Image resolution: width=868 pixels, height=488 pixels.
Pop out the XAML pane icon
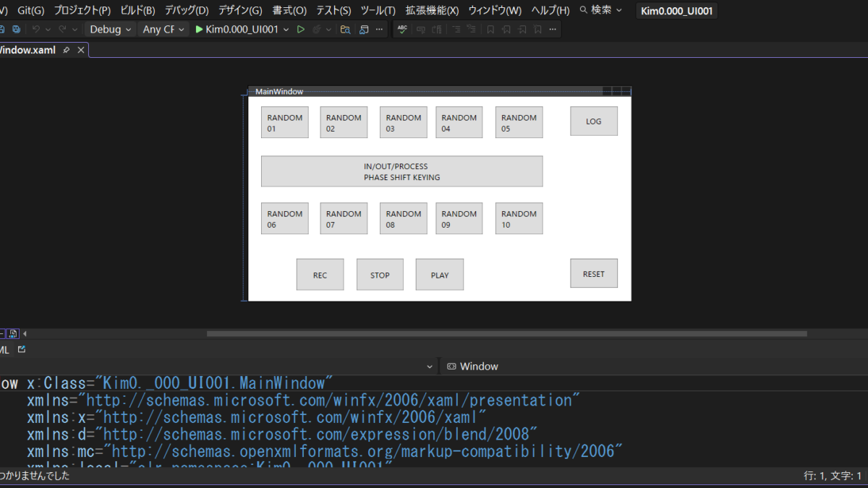pos(22,349)
